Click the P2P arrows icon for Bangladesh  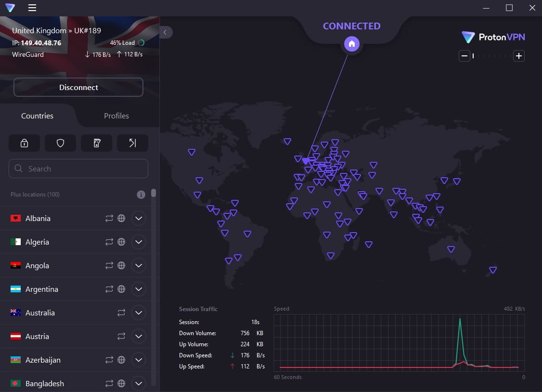click(109, 383)
